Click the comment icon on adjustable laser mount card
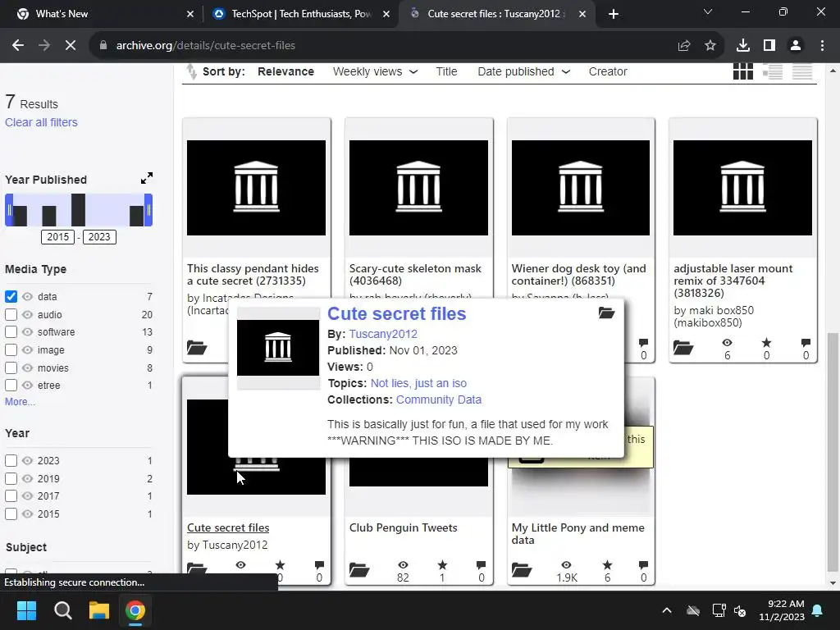 point(806,343)
